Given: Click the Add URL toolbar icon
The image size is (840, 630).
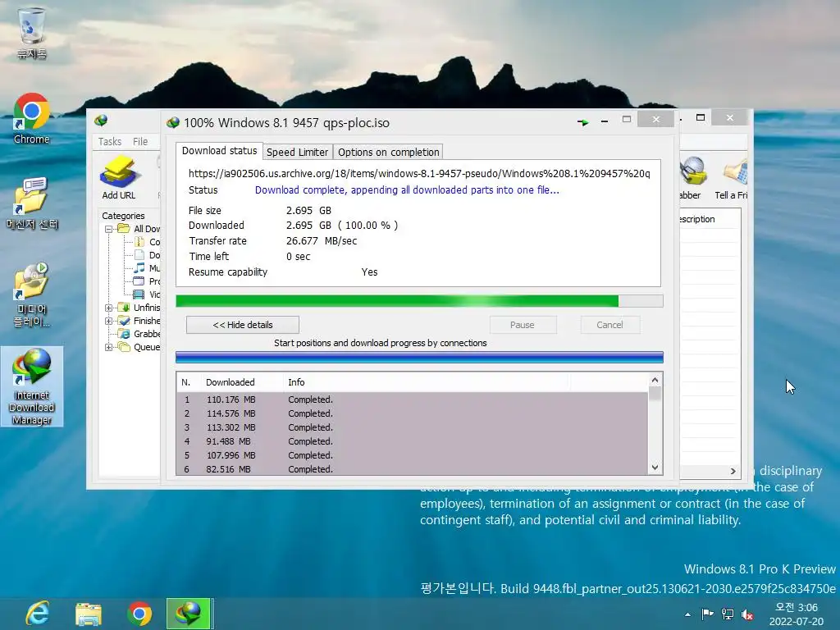Looking at the screenshot, I should tap(118, 178).
